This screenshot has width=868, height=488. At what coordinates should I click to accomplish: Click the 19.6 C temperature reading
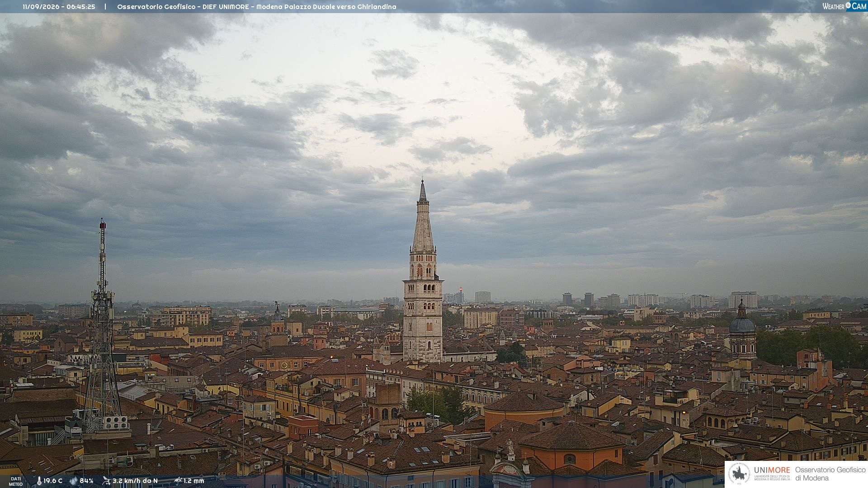(x=53, y=481)
